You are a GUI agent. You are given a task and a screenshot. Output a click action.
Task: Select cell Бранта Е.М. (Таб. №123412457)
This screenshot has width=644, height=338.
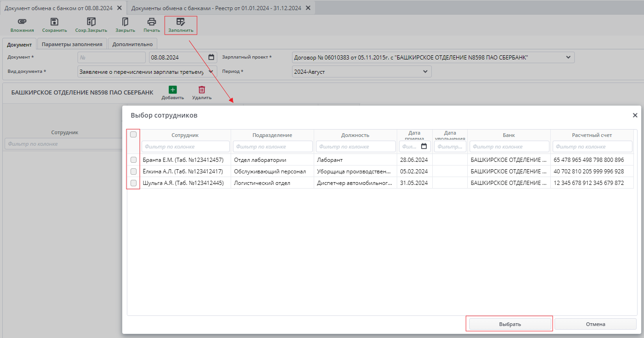[x=185, y=160]
